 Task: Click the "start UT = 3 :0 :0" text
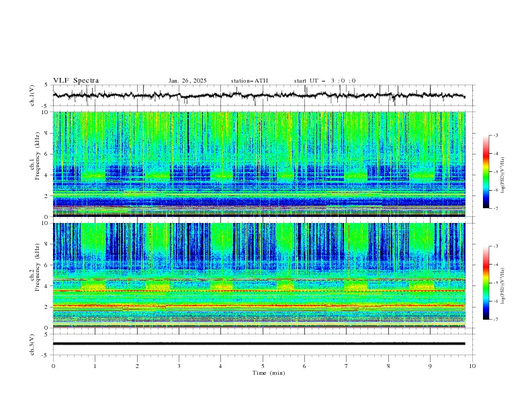324,81
